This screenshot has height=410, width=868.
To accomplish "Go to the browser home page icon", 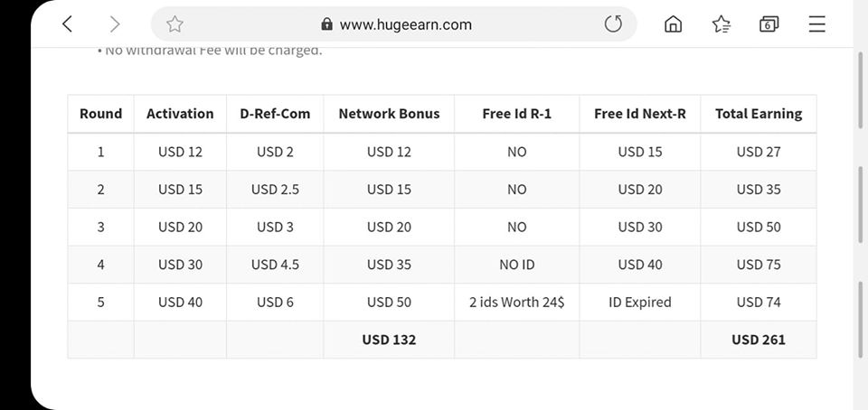I will tap(673, 24).
